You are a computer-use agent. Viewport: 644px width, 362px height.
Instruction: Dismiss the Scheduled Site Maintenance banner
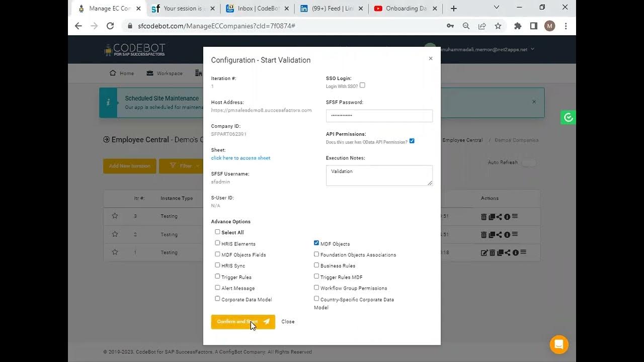tap(534, 102)
